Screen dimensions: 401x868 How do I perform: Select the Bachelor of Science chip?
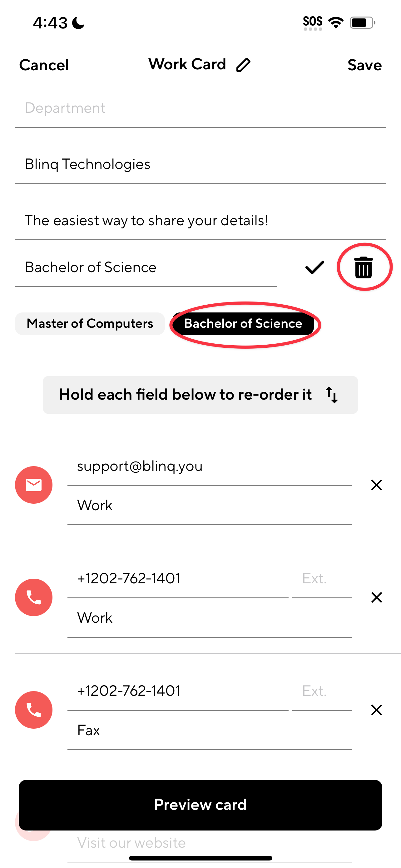coord(243,323)
